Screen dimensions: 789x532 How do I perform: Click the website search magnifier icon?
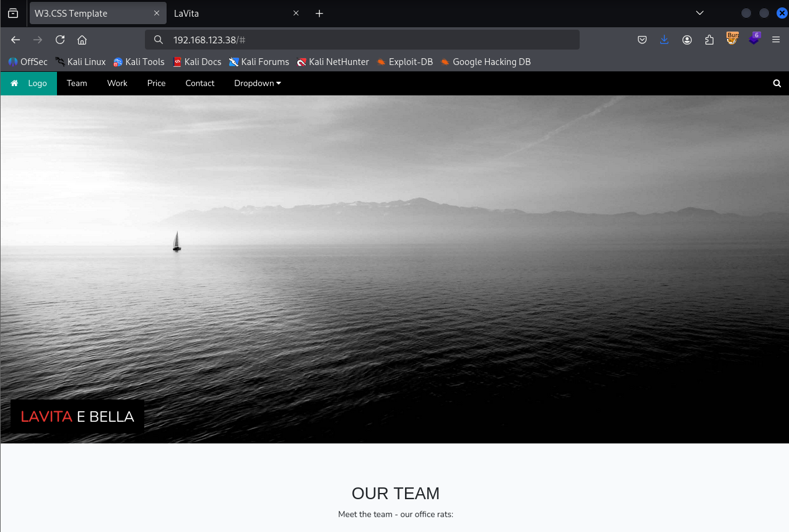[x=777, y=84]
